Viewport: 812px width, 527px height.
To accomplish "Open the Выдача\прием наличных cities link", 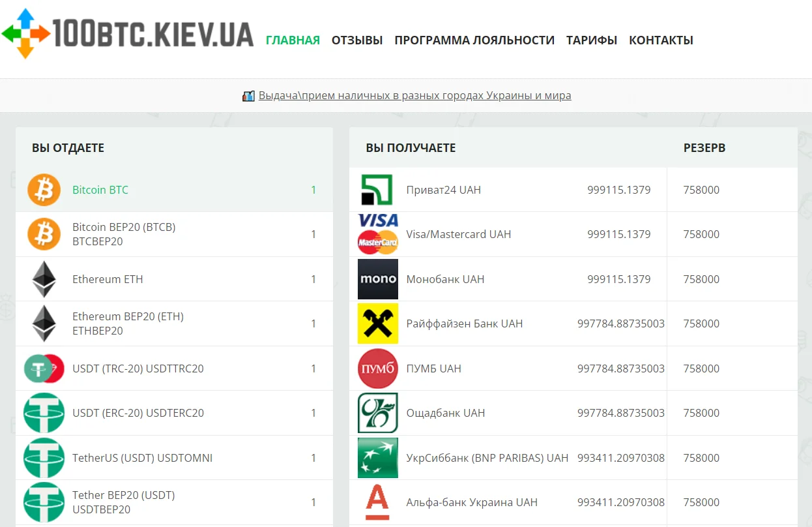I will pyautogui.click(x=414, y=96).
